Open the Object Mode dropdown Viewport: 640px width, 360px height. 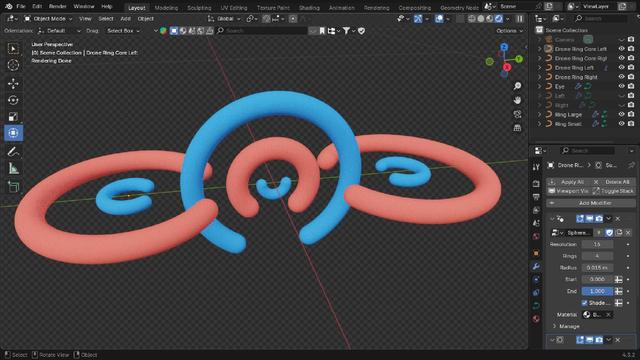pos(48,19)
